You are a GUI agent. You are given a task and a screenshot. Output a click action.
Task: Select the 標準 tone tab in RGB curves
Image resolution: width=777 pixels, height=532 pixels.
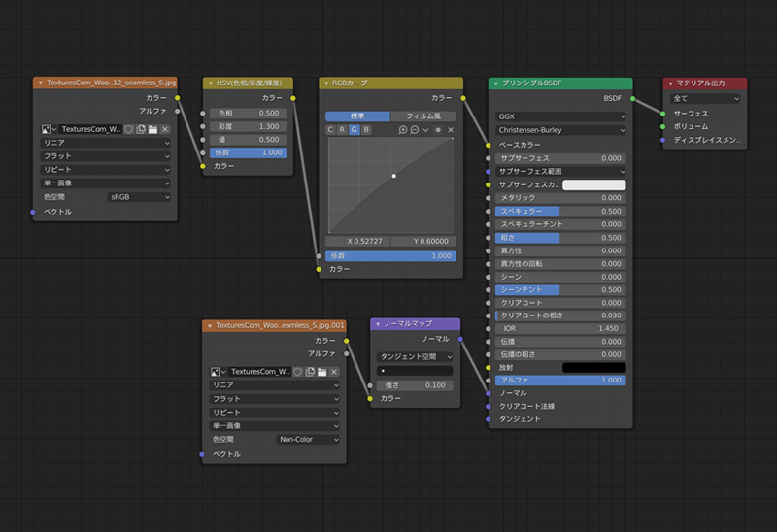point(356,116)
